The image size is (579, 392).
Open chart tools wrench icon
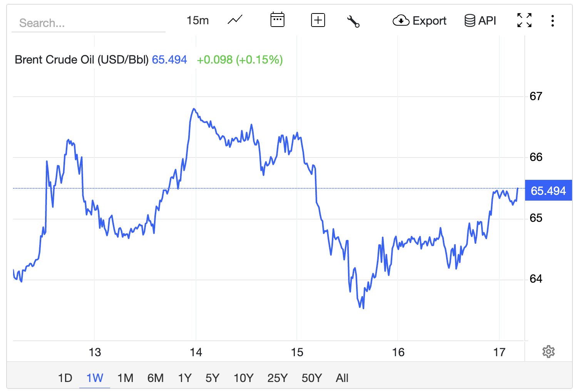click(353, 21)
